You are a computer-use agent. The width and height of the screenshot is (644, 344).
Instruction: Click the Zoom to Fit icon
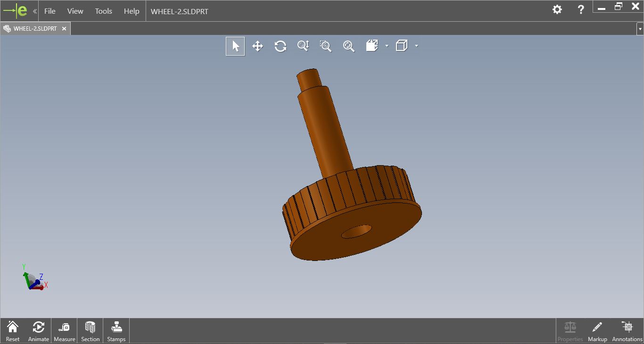click(348, 46)
